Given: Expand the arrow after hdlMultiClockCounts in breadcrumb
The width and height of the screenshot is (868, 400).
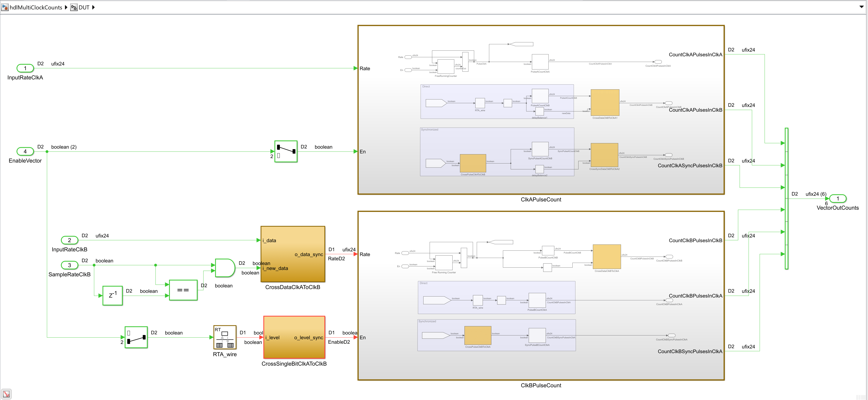Looking at the screenshot, I should 66,7.
